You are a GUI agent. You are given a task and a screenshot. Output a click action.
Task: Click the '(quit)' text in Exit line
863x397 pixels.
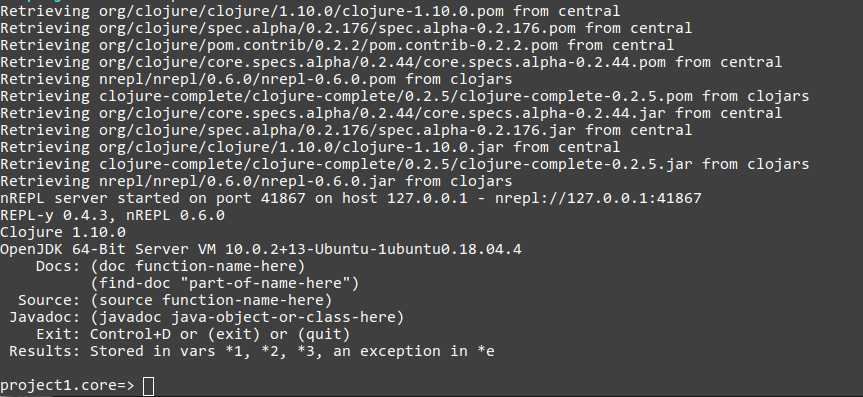(x=323, y=335)
